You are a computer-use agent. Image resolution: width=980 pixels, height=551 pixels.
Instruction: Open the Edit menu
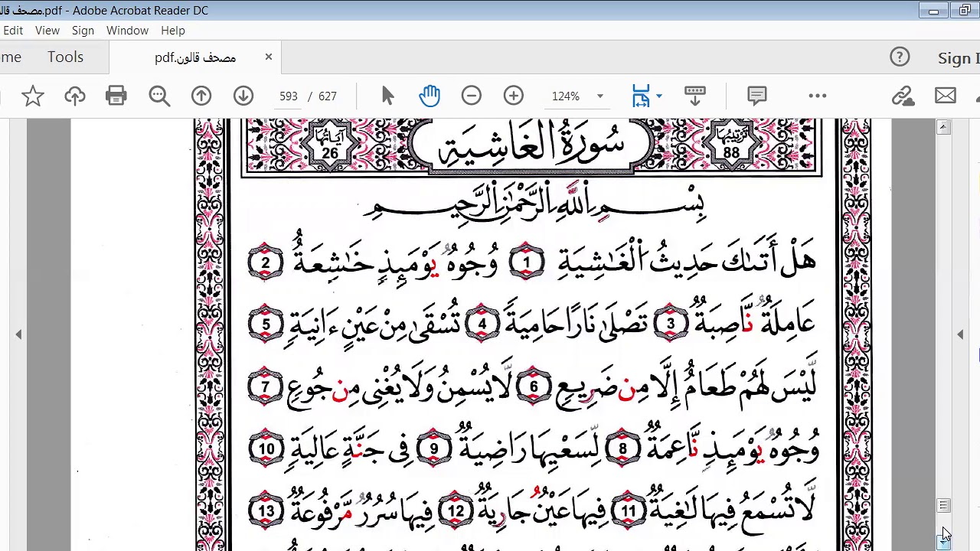[12, 31]
